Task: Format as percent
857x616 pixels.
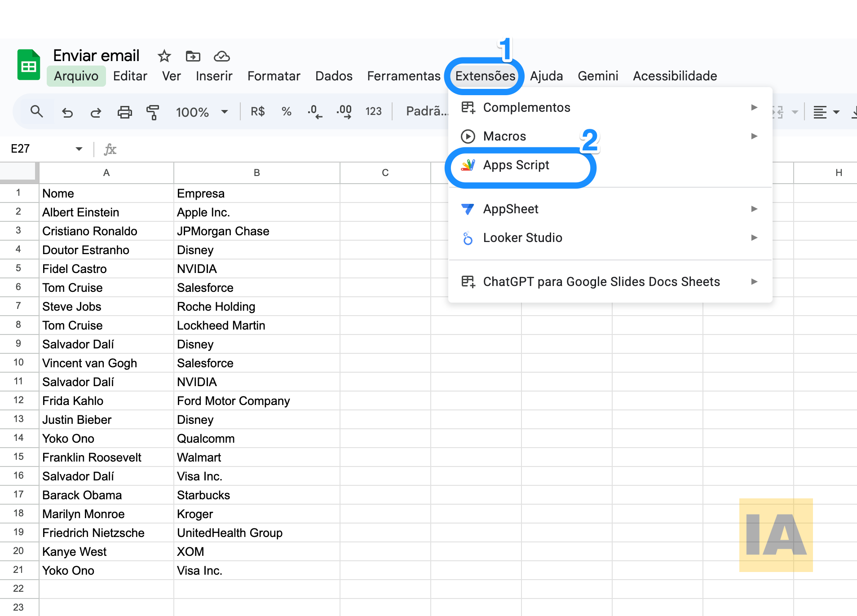Action: 287,111
